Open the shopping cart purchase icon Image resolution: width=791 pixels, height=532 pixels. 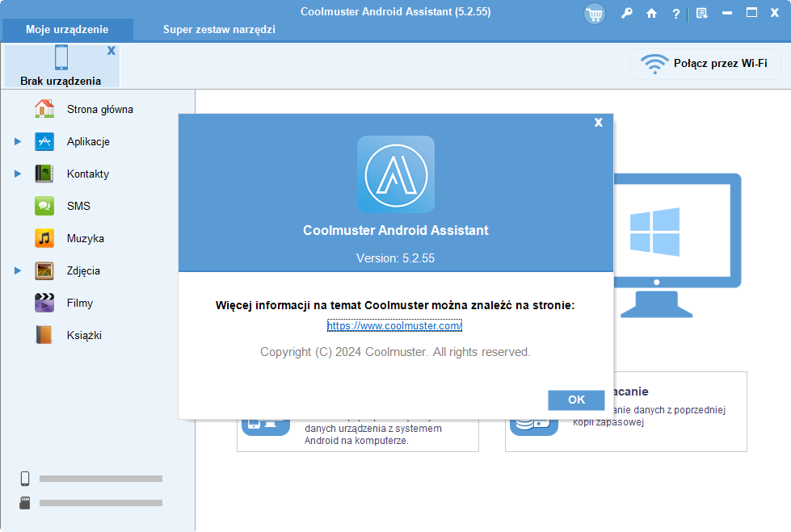coord(594,14)
